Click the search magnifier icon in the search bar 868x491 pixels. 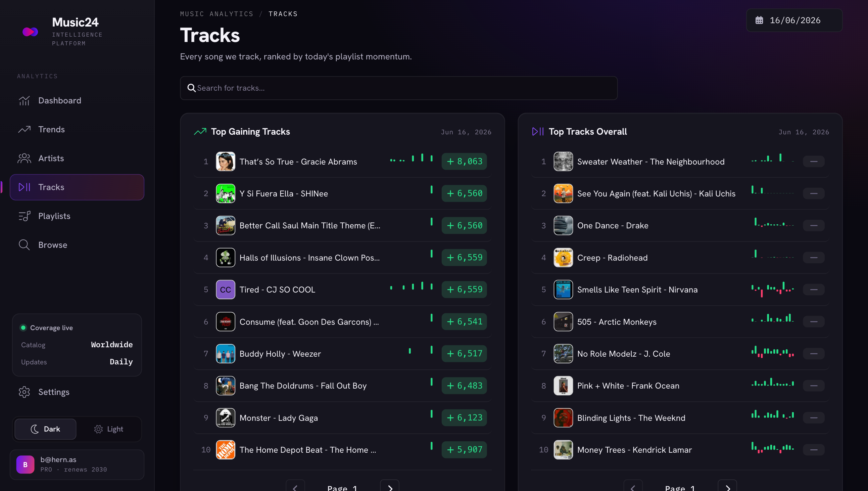pos(191,88)
